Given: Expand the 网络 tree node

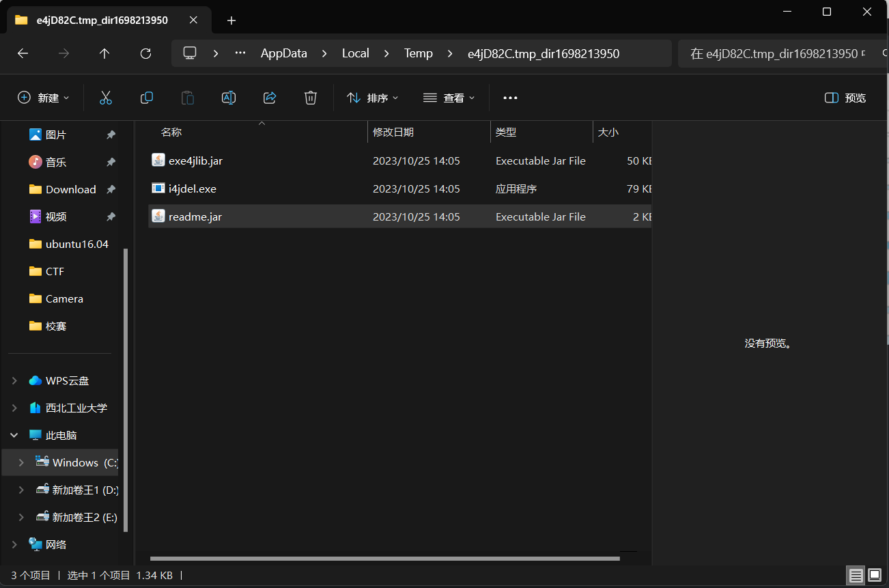Looking at the screenshot, I should click(x=14, y=544).
